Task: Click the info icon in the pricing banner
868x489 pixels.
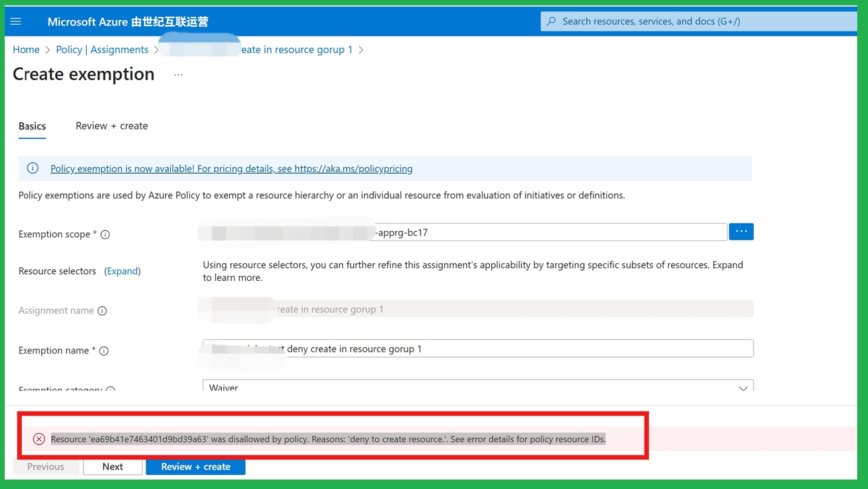Action: point(32,168)
